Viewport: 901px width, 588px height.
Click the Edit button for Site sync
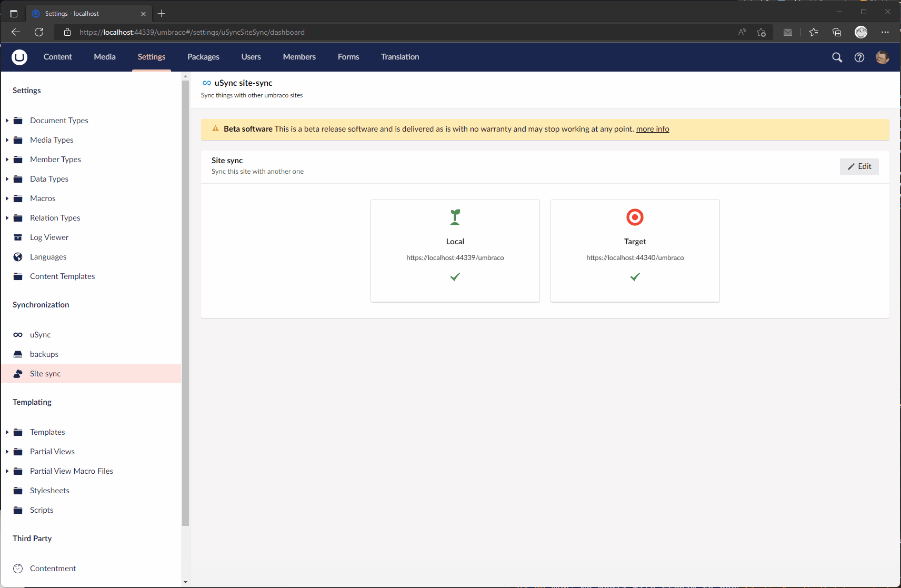859,166
